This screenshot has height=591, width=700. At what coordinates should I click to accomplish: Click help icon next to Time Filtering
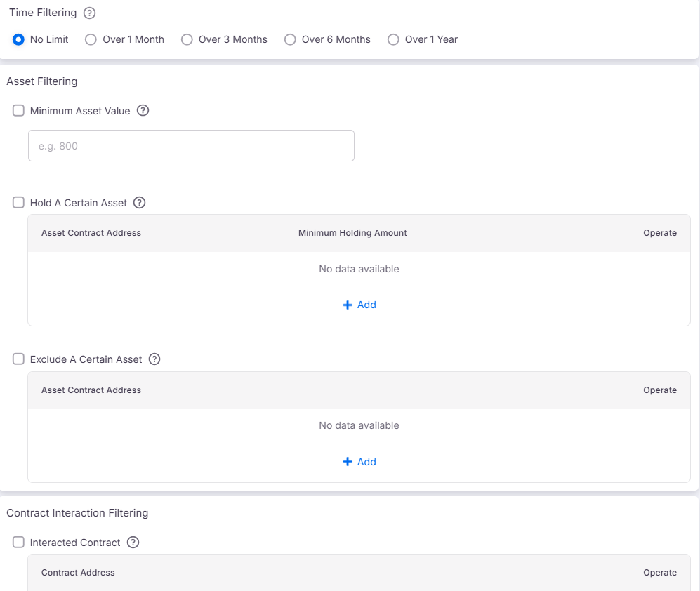click(89, 13)
